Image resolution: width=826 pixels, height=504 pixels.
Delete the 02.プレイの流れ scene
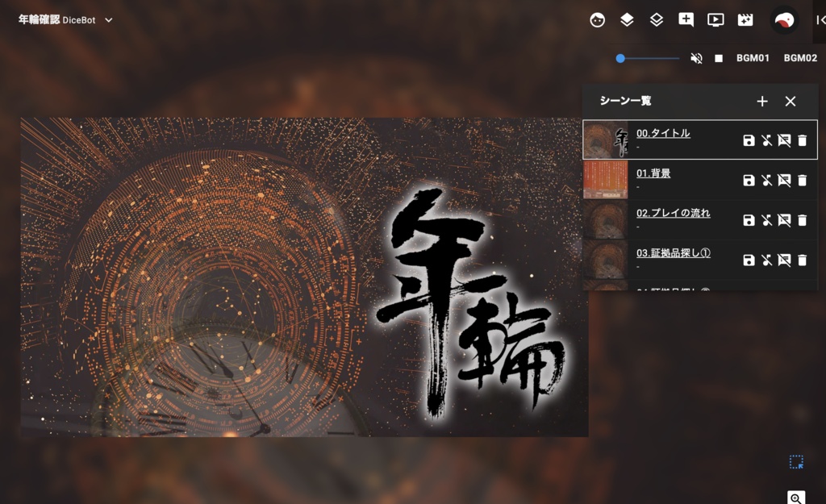tap(803, 220)
